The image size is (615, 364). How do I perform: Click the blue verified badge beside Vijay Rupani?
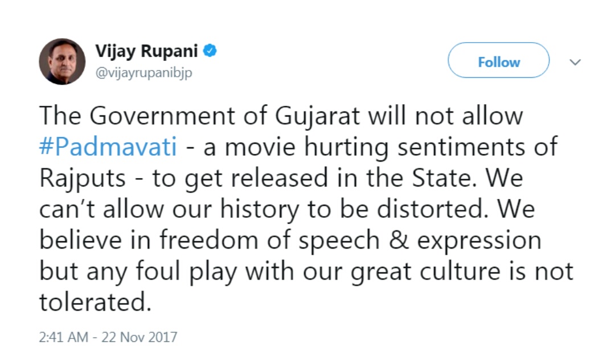pos(210,51)
